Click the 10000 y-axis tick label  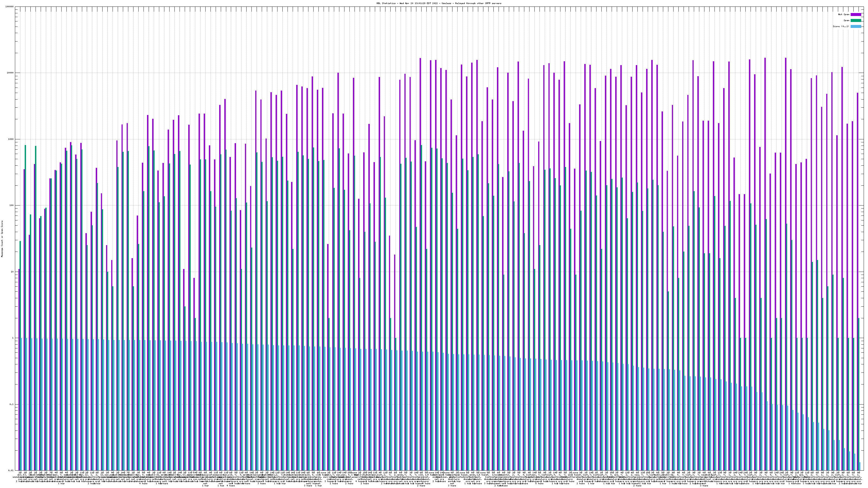(x=10, y=73)
